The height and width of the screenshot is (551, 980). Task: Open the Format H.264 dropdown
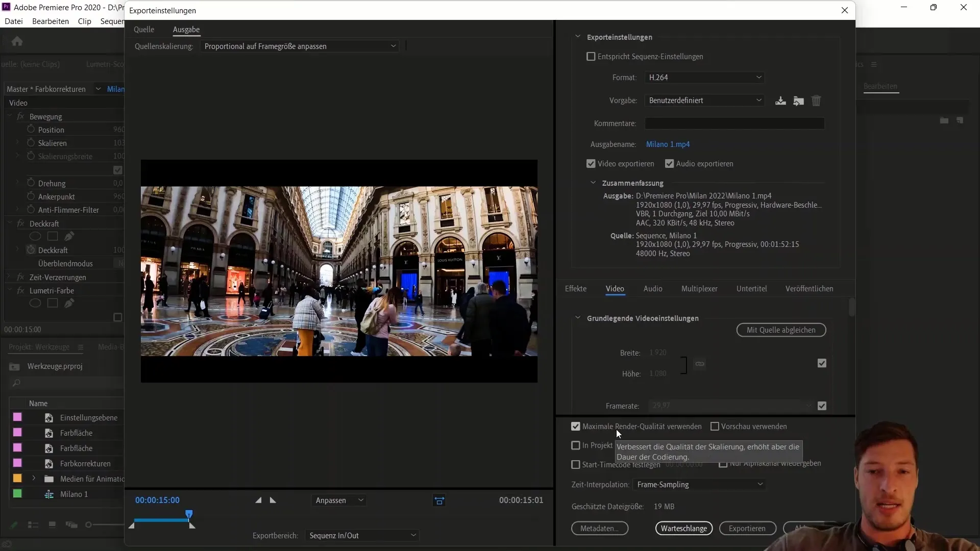[x=704, y=78]
